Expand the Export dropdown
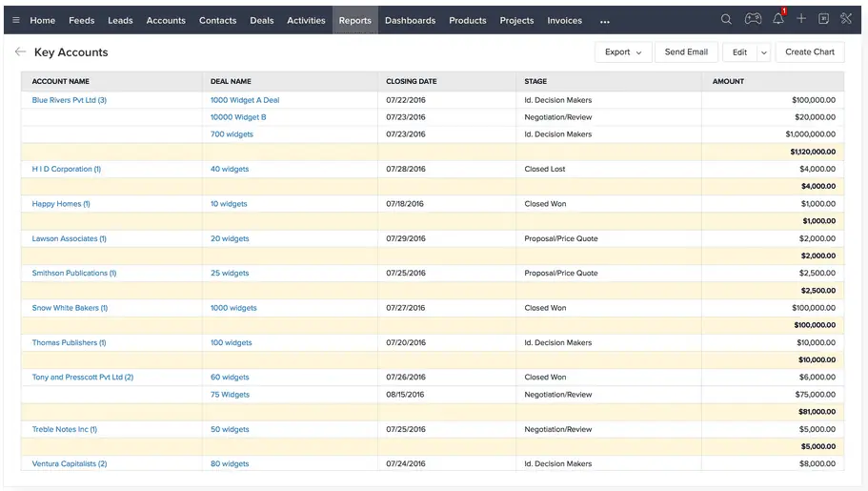Screen dimensions: 868x491 [623, 52]
